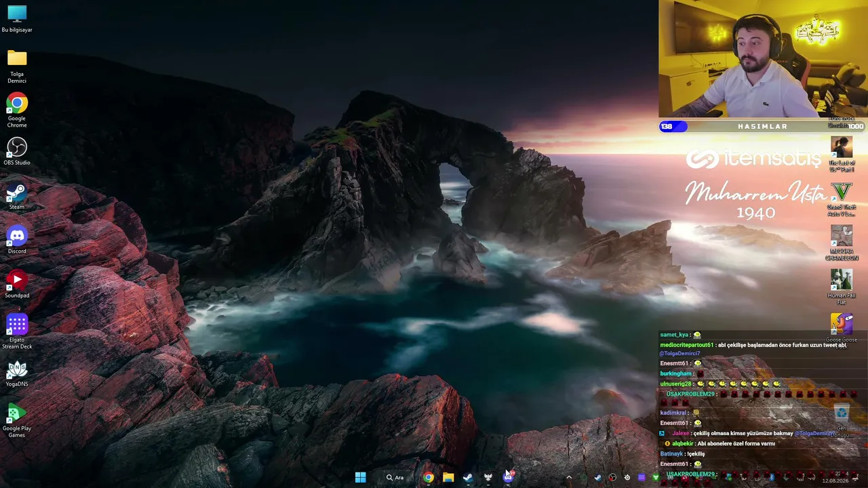Select the Bu bilgisayar desktop icon
Image resolution: width=868 pixels, height=488 pixels.
pos(17,18)
